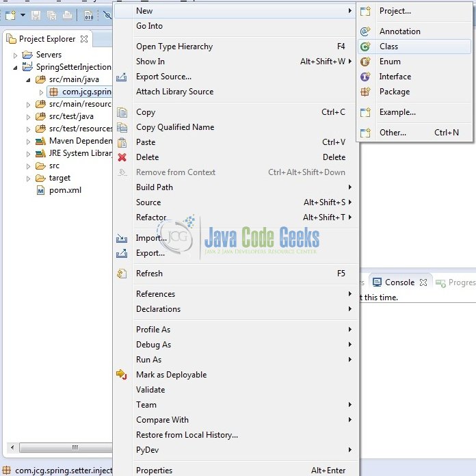Click the Example wizard icon
This screenshot has width=476, height=476.
(x=365, y=112)
